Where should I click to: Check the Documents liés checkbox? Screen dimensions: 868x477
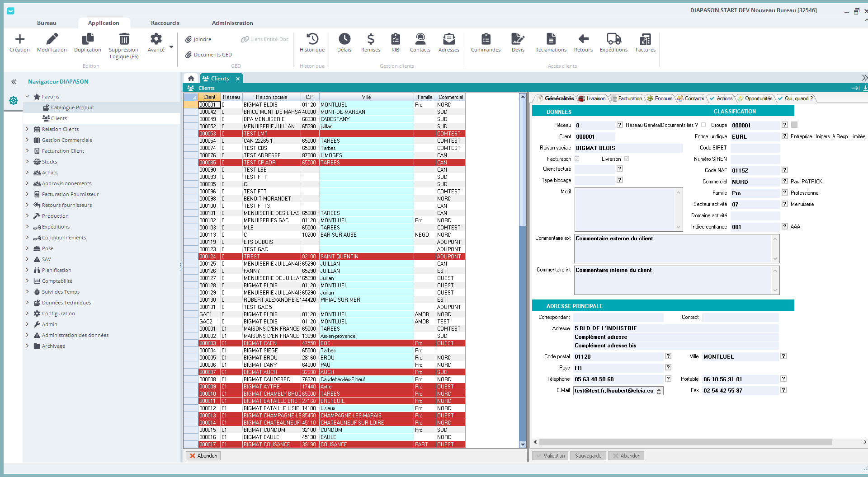coord(703,125)
